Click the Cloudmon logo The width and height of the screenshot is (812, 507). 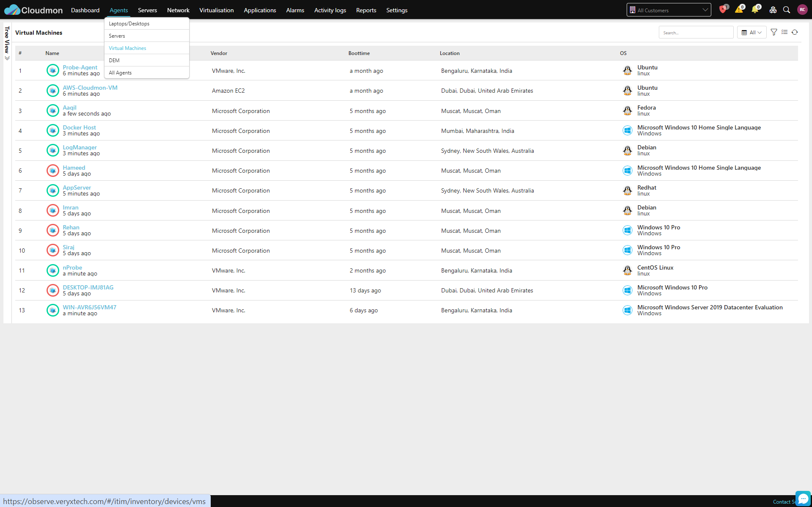(33, 10)
